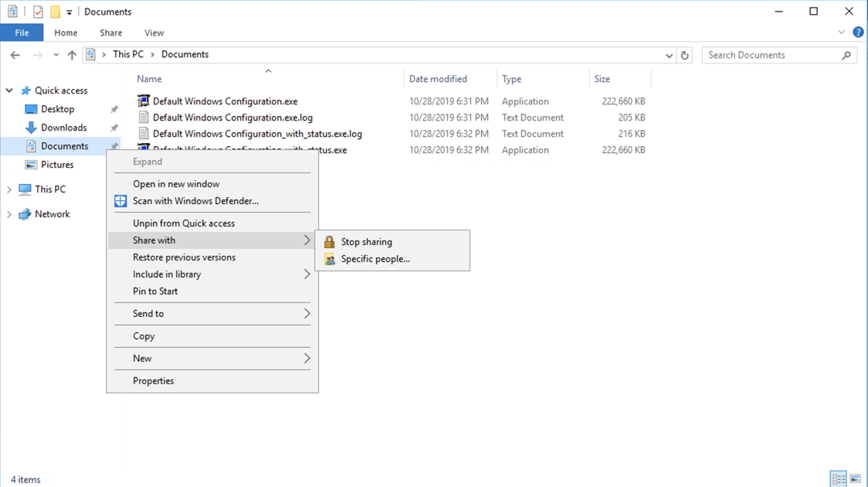Select Documents in Quick access sidebar
The height and width of the screenshot is (487, 868).
click(x=64, y=146)
